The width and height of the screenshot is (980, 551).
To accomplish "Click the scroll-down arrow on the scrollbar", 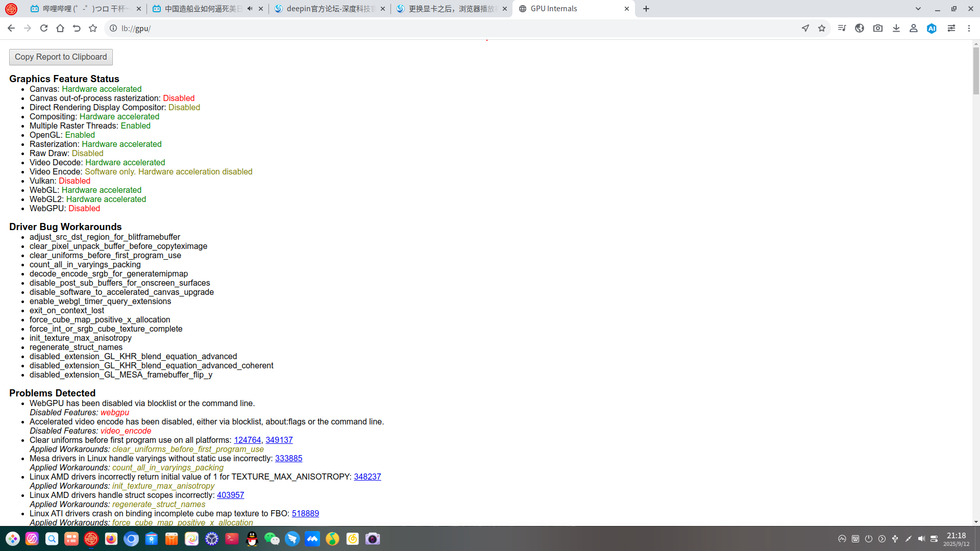I will click(976, 522).
